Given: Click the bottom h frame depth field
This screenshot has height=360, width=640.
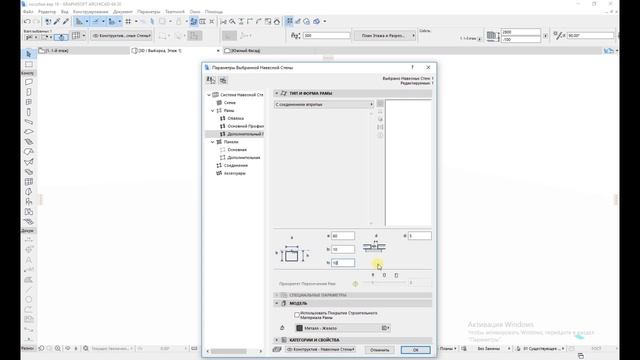Looking at the screenshot, I should pos(343,263).
